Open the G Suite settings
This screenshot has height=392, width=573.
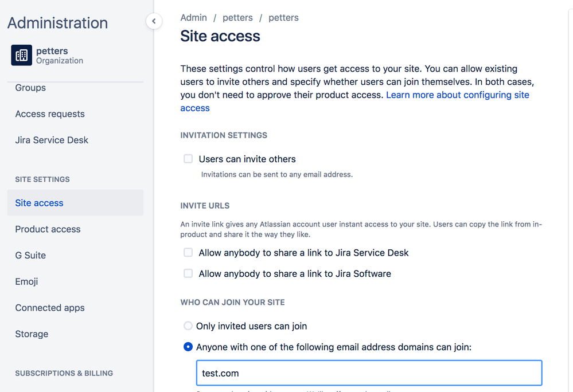click(30, 255)
